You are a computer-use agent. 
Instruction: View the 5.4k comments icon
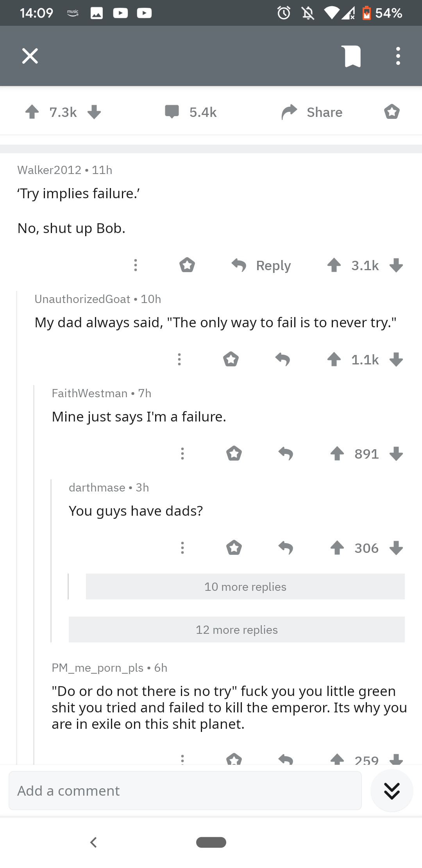[172, 112]
